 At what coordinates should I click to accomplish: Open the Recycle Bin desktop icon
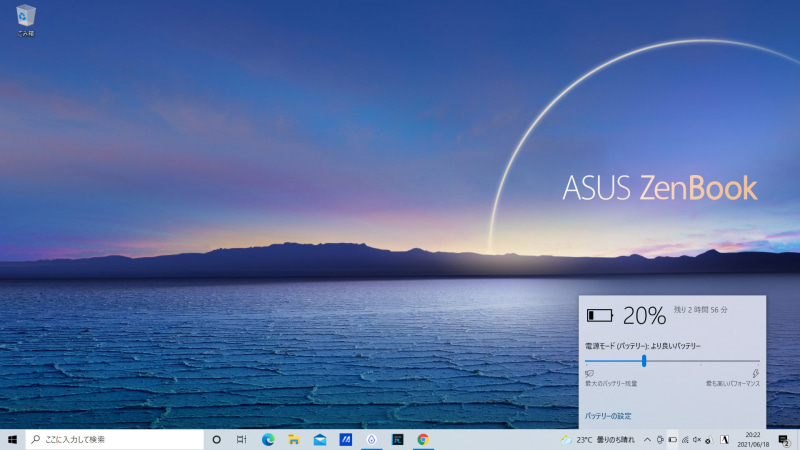point(26,20)
